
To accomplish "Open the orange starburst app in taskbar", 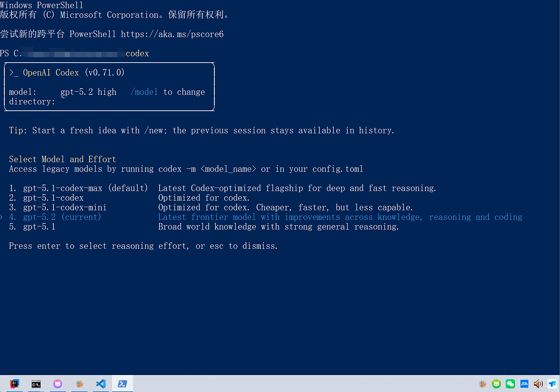I will click(79, 384).
